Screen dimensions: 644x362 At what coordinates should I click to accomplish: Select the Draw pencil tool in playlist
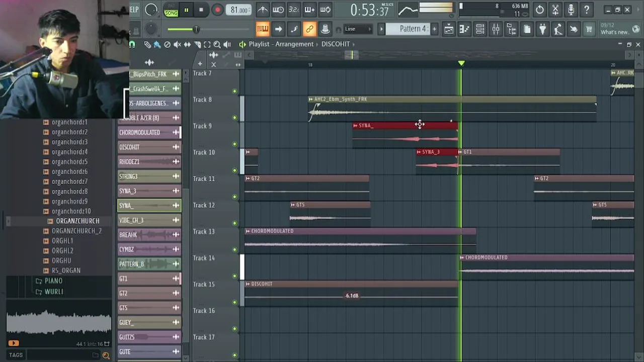(147, 44)
